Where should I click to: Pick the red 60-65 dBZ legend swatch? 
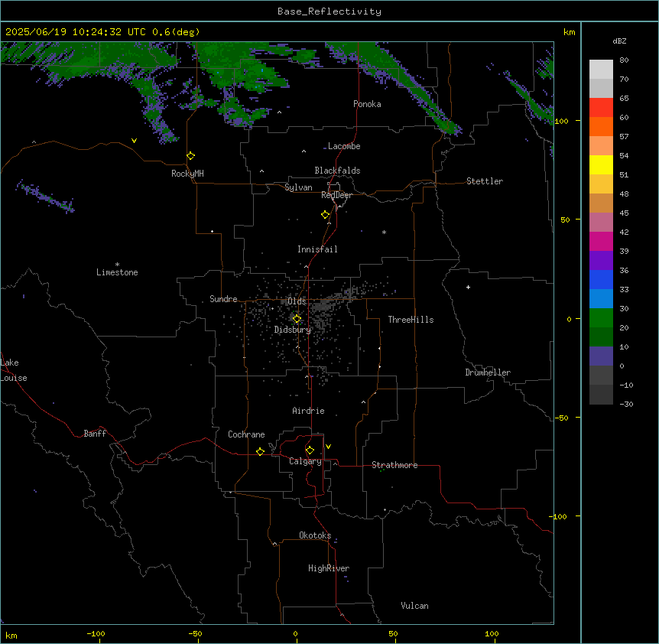[x=601, y=107]
